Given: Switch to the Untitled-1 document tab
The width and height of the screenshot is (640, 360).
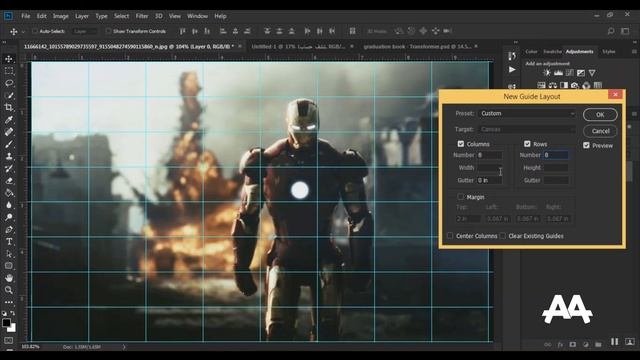Looking at the screenshot, I should tap(298, 47).
